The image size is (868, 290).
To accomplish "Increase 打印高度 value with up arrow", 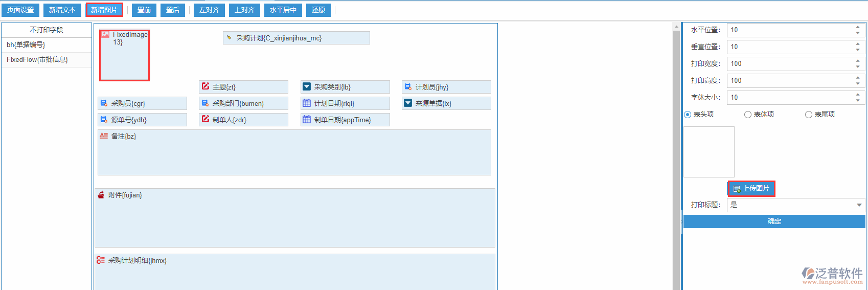I will tap(858, 78).
